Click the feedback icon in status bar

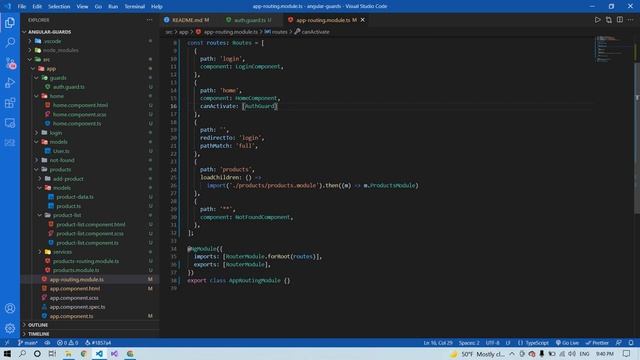[619, 343]
